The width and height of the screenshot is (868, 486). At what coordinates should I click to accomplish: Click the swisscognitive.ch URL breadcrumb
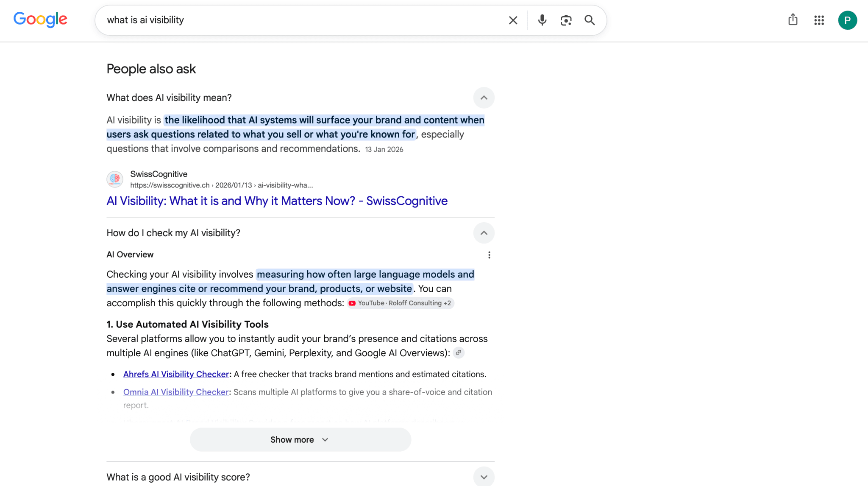(x=221, y=185)
